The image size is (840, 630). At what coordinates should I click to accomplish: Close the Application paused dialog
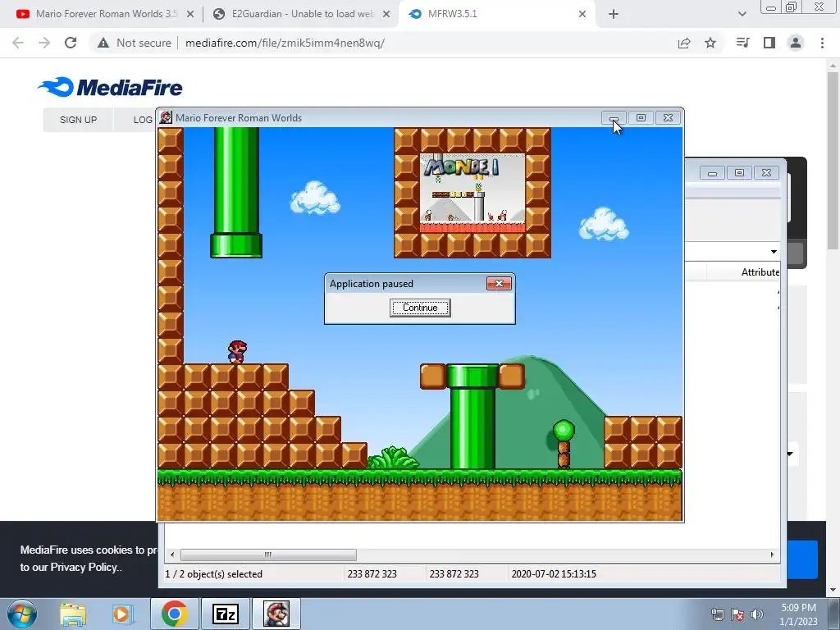(x=499, y=283)
